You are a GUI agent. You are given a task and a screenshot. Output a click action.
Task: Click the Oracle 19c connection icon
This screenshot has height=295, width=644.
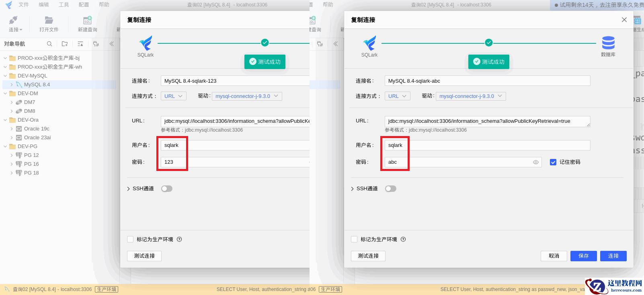pos(19,129)
